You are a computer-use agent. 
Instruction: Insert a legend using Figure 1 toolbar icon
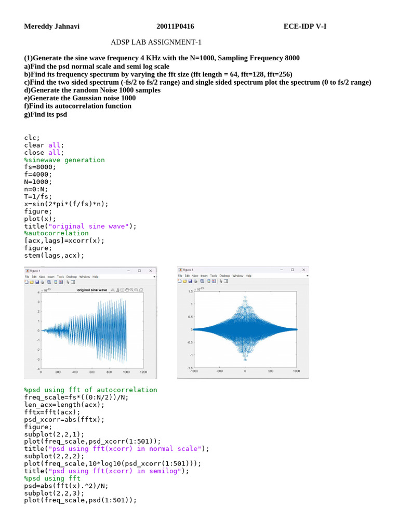pos(61,282)
